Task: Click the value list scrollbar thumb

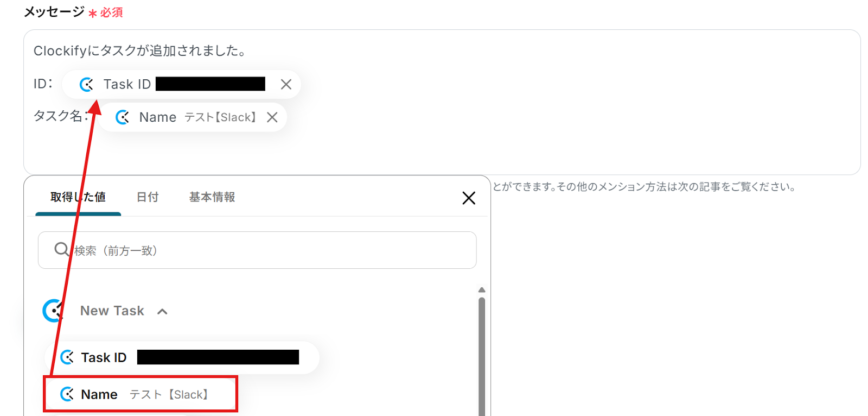Action: pos(482,356)
